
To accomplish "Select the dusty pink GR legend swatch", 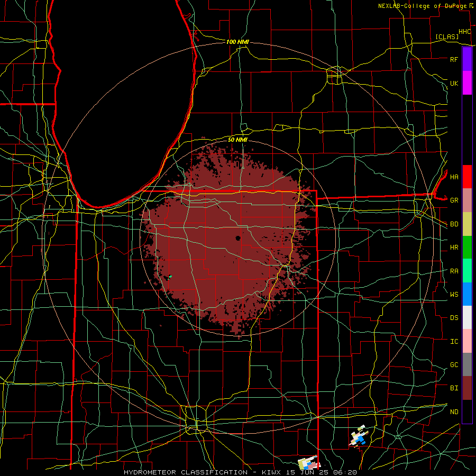I will [x=467, y=200].
